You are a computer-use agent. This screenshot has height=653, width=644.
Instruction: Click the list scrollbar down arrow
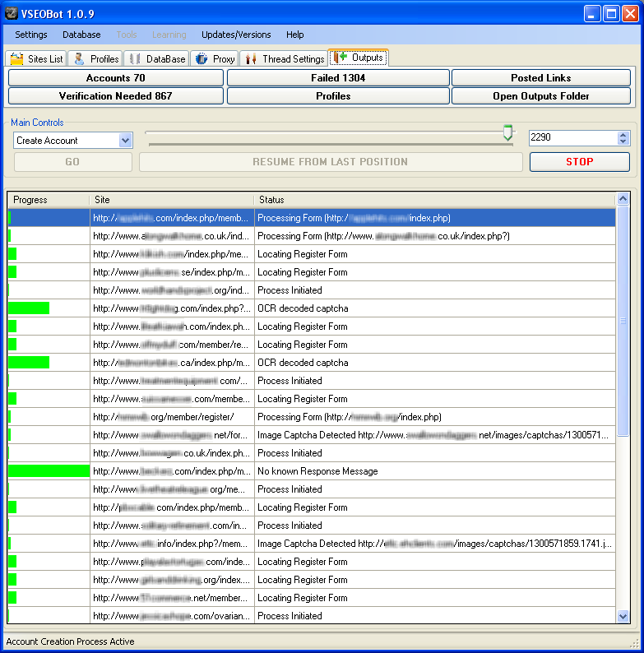point(623,616)
